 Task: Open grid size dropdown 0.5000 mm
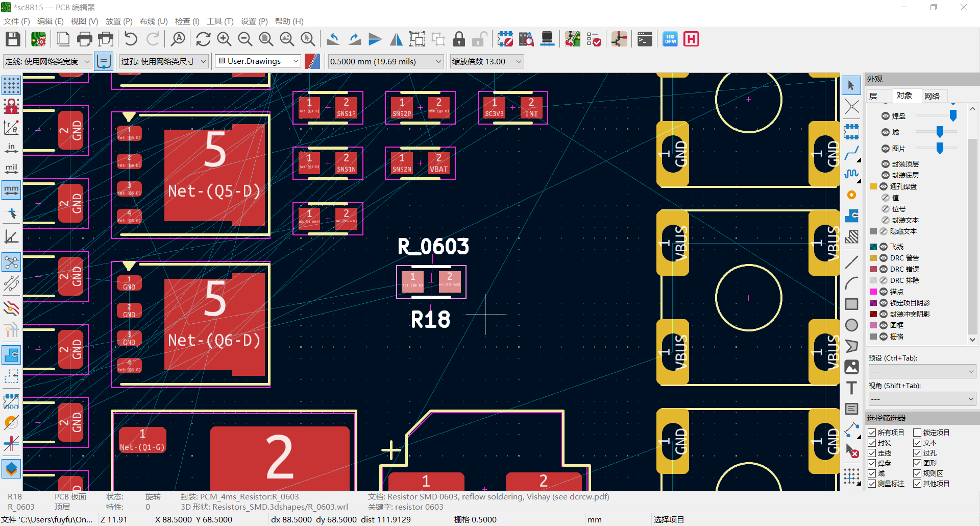point(385,61)
